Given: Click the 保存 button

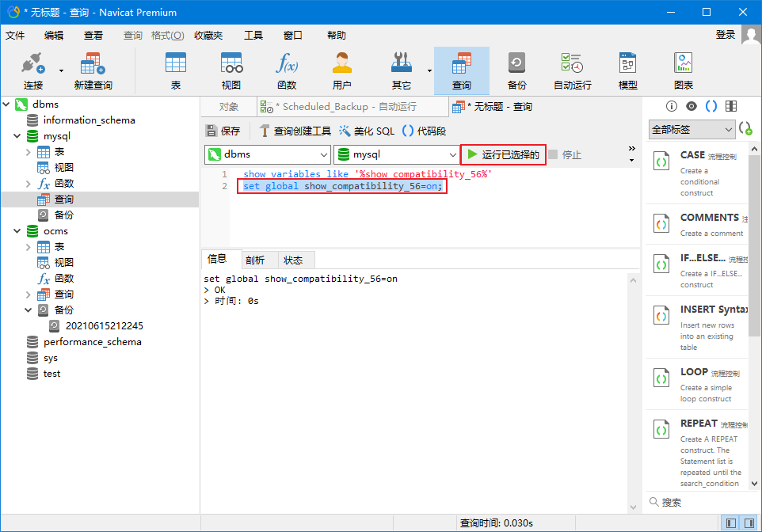Looking at the screenshot, I should (x=223, y=131).
